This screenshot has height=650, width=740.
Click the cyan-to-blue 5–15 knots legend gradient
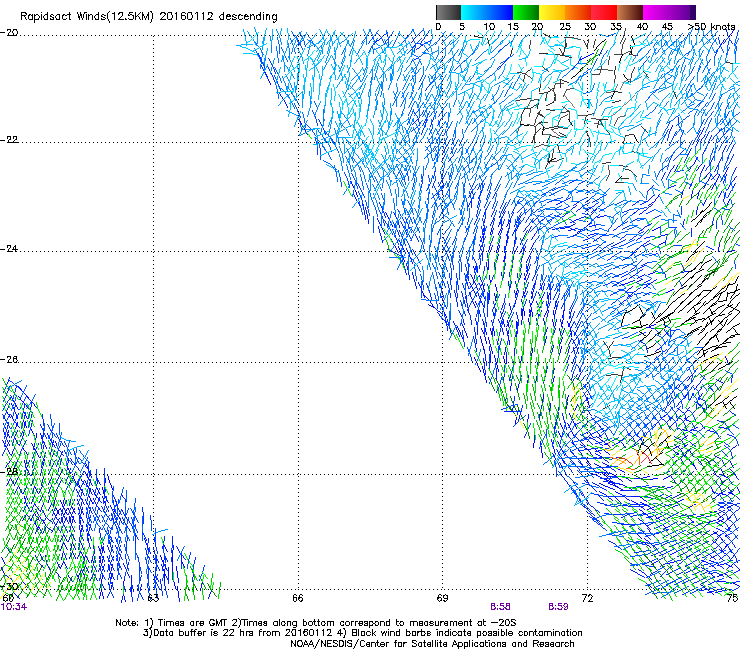point(487,12)
